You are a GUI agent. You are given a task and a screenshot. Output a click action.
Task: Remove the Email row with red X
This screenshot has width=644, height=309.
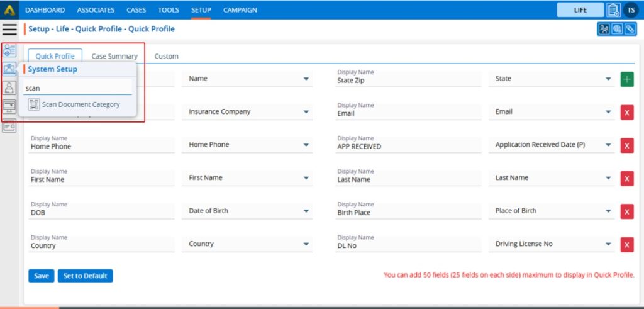627,113
